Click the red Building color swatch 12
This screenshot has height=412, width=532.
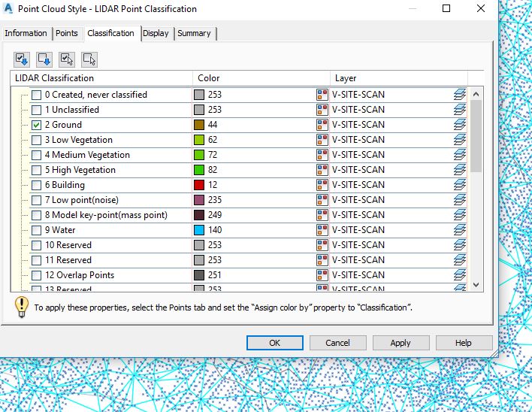199,185
